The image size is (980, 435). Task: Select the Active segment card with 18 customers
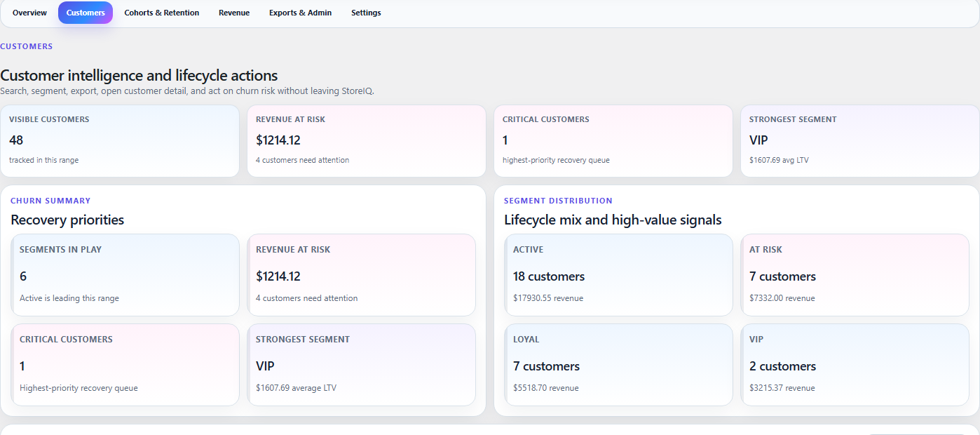(618, 275)
